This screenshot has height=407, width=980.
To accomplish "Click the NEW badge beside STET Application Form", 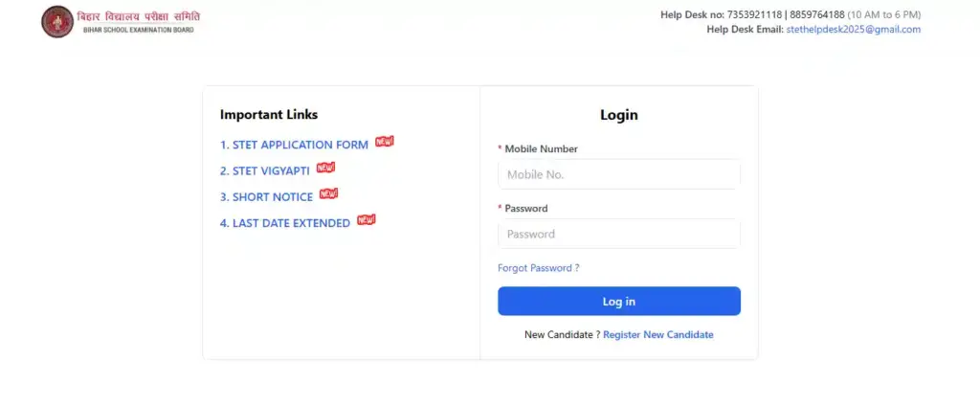I will click(x=384, y=142).
